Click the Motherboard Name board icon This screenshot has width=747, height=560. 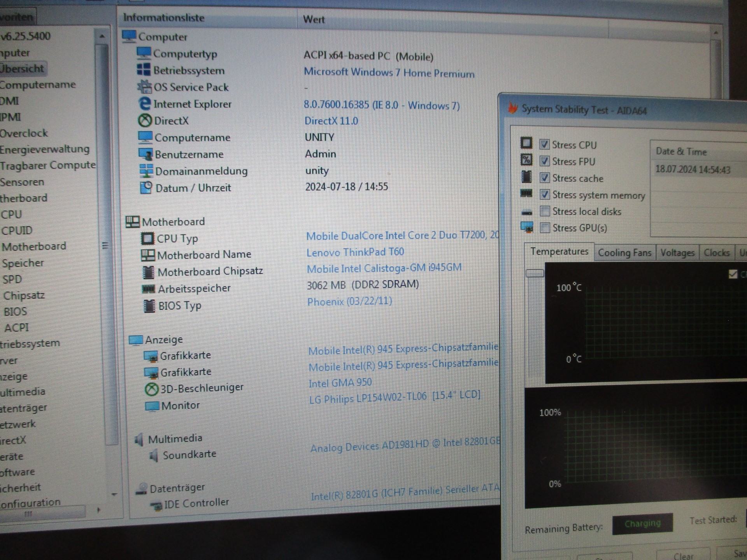148,255
